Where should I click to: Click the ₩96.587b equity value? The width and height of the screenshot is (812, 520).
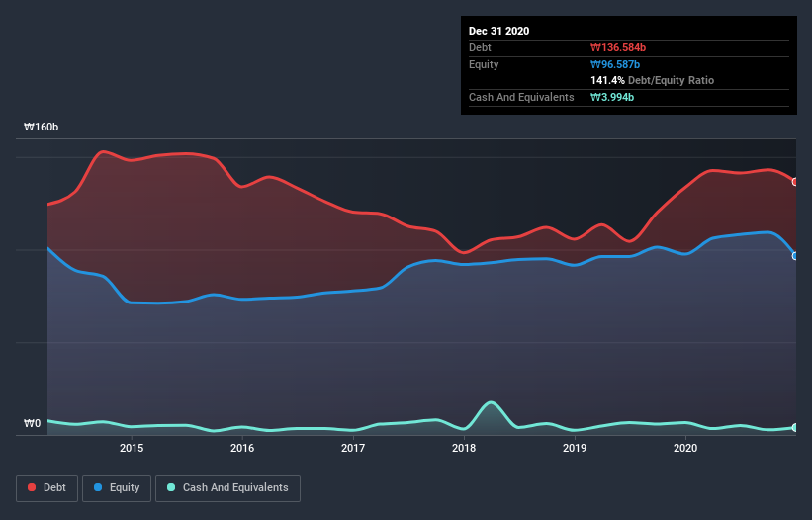click(x=615, y=64)
